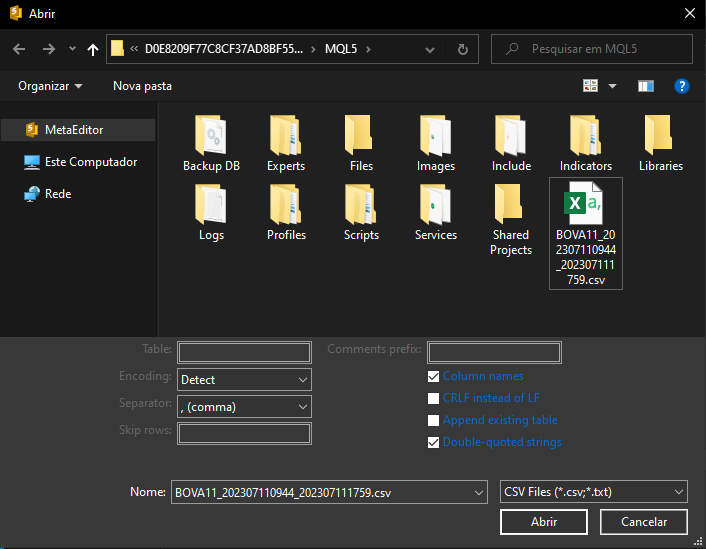Open the Shared Projects folder

click(x=510, y=220)
